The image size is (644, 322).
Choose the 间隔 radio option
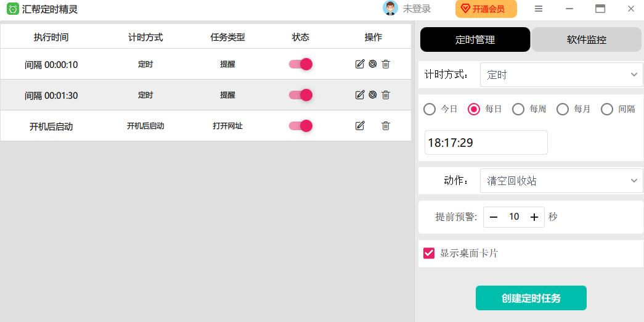coord(607,109)
